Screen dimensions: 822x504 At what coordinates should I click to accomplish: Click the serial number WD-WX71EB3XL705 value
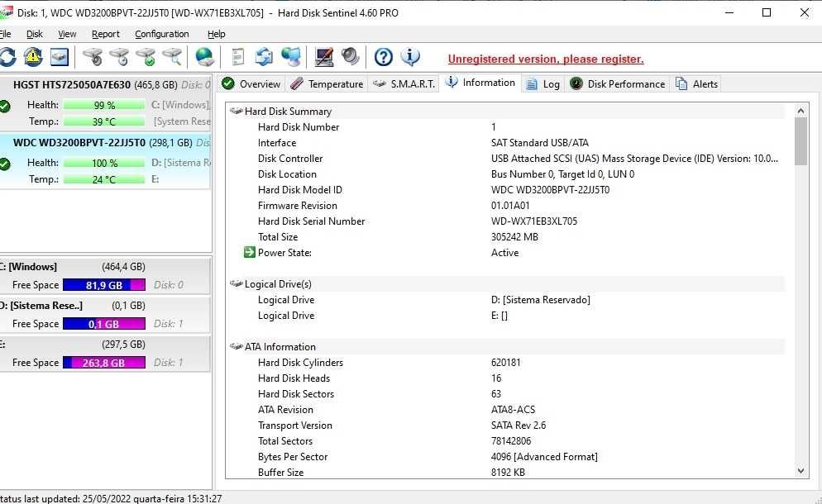[534, 221]
